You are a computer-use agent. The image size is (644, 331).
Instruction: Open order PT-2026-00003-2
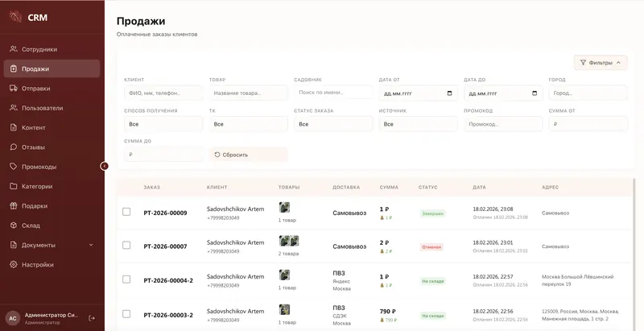pyautogui.click(x=168, y=315)
